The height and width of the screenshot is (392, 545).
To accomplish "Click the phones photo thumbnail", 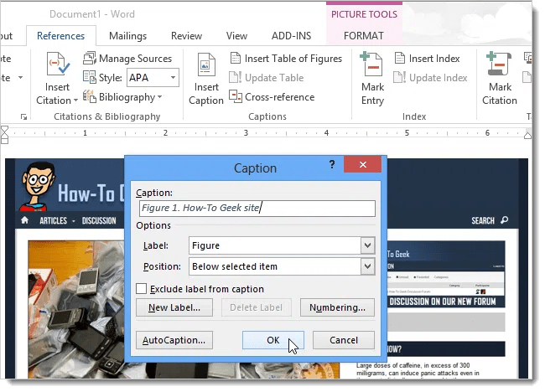I will (76, 309).
